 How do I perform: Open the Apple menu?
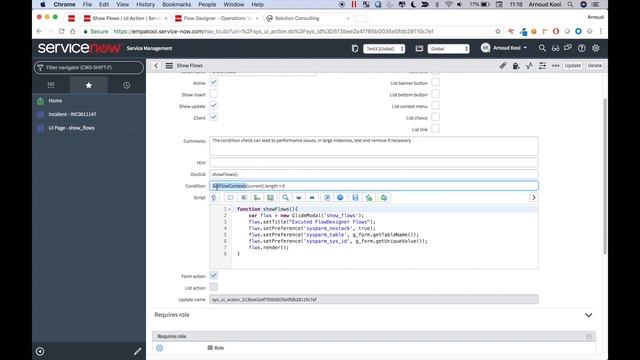pos(43,4)
